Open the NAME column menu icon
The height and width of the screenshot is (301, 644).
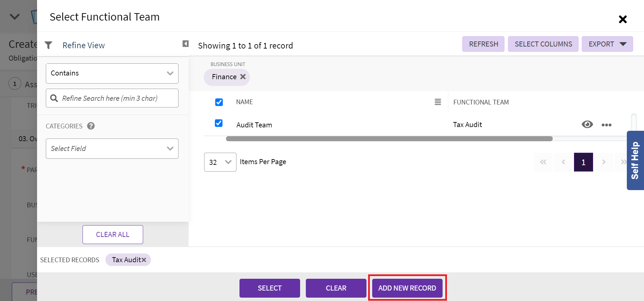(438, 102)
